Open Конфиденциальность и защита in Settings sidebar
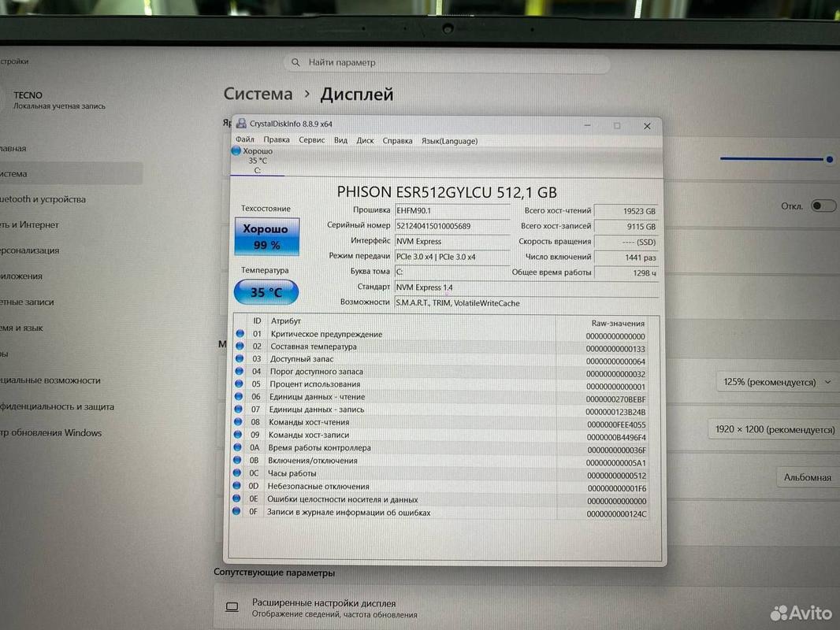The image size is (840, 630). coord(57,407)
